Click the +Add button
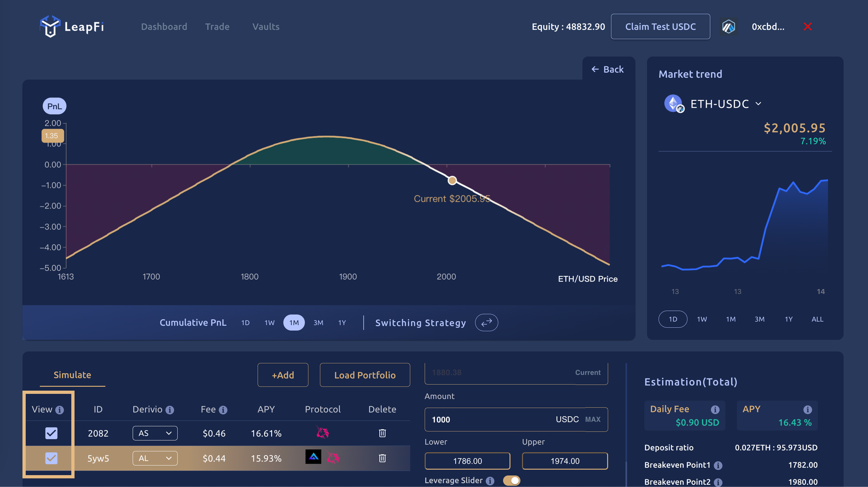868x487 pixels. [283, 375]
